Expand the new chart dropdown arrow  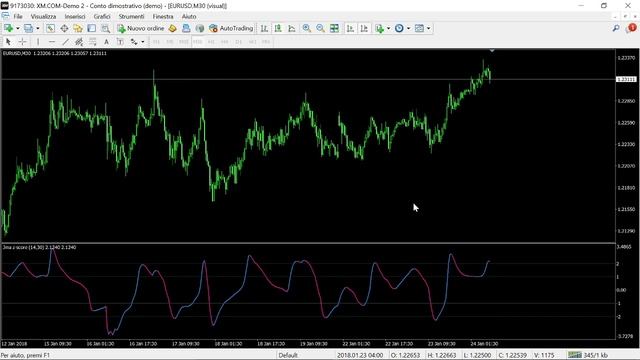tap(18, 28)
